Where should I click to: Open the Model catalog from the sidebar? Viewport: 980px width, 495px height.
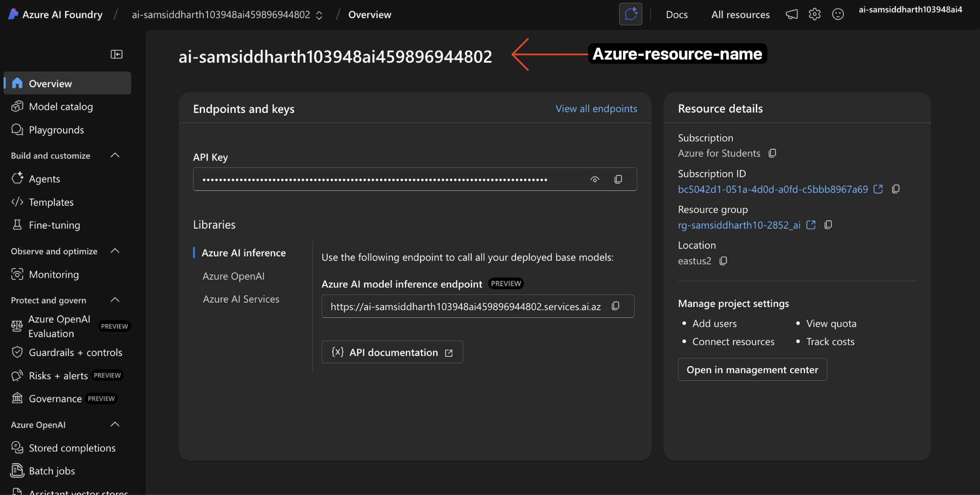[61, 106]
